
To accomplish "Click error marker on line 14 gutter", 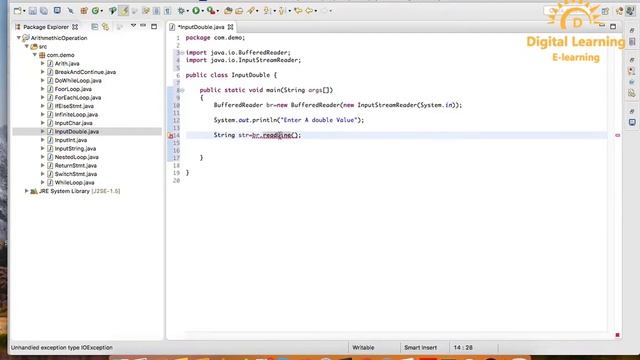I will point(171,136).
